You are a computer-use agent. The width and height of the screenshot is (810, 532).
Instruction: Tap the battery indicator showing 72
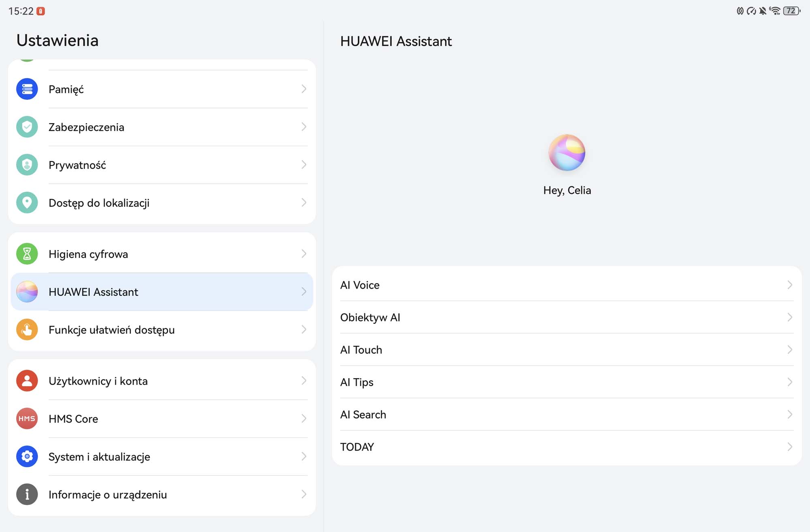pos(792,11)
